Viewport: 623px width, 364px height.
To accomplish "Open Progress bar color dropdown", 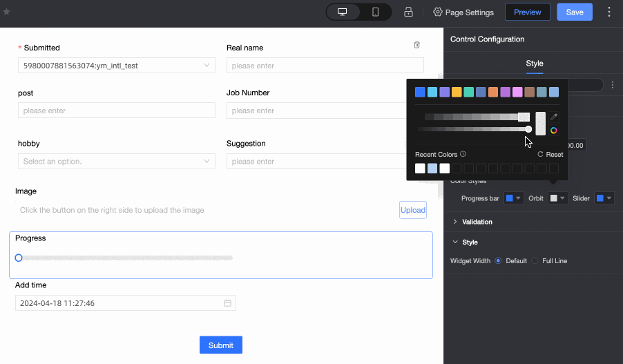I will tap(513, 198).
